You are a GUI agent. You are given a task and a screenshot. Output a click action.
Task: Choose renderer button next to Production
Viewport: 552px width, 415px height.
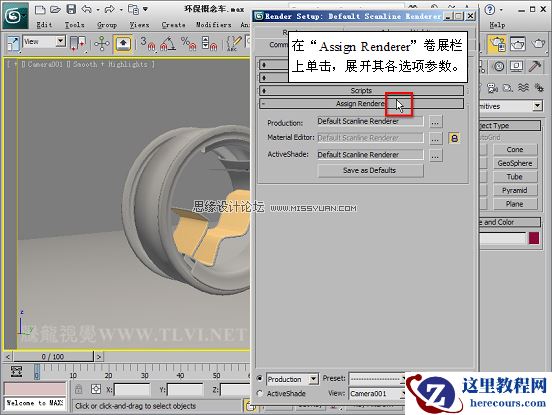point(435,122)
